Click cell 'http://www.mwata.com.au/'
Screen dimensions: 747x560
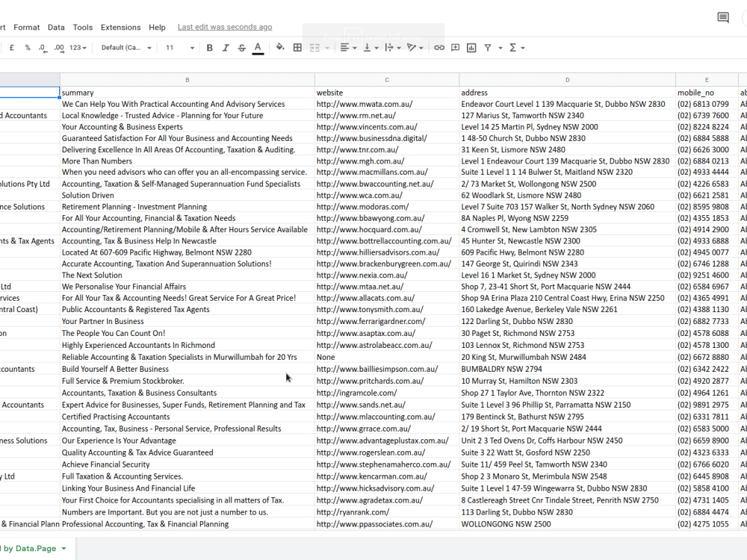[387, 104]
